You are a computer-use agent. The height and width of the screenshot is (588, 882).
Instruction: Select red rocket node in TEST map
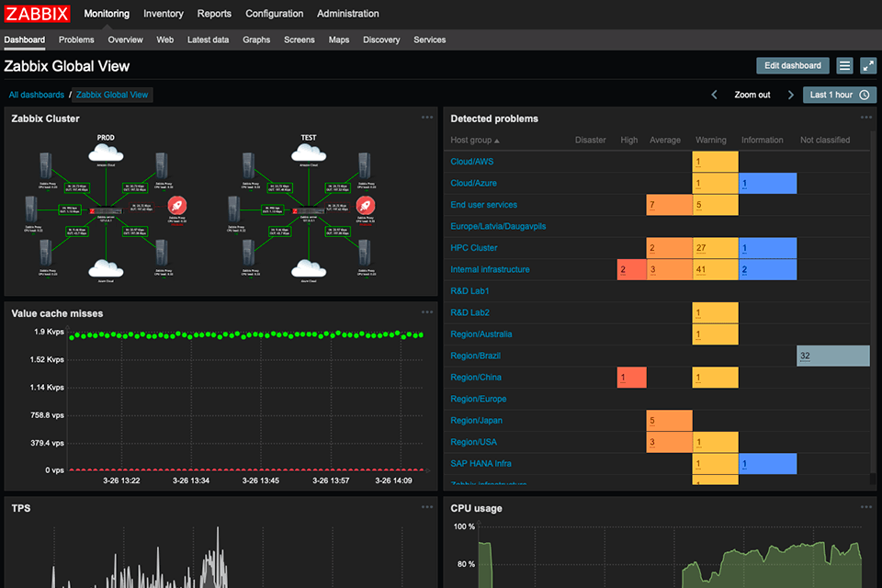point(366,206)
